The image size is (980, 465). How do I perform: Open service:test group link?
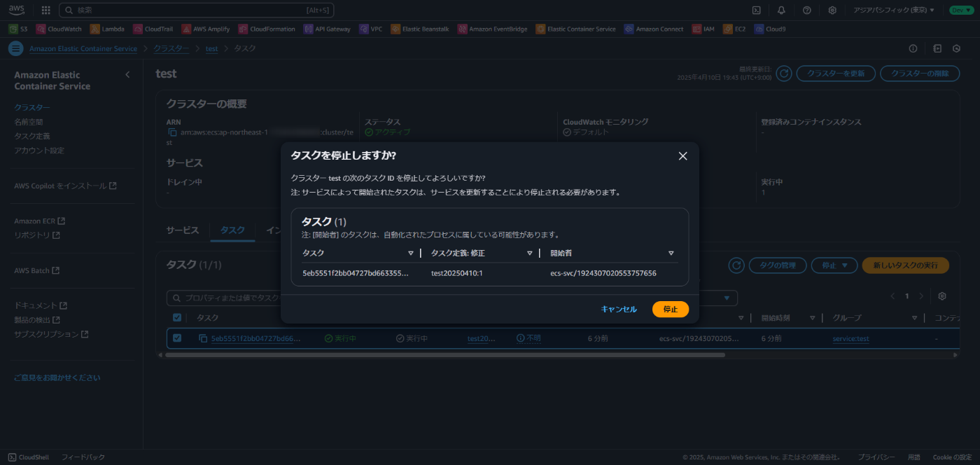point(850,339)
